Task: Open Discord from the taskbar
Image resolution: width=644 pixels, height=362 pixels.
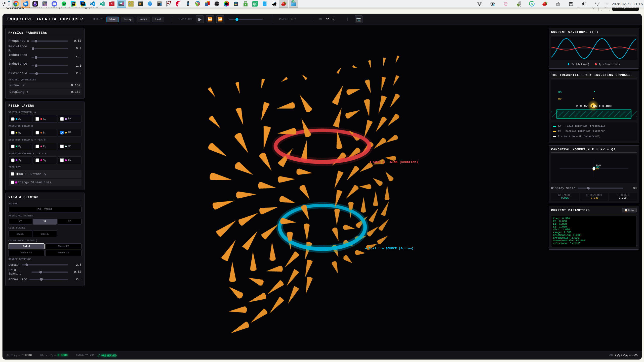Action: [54, 4]
